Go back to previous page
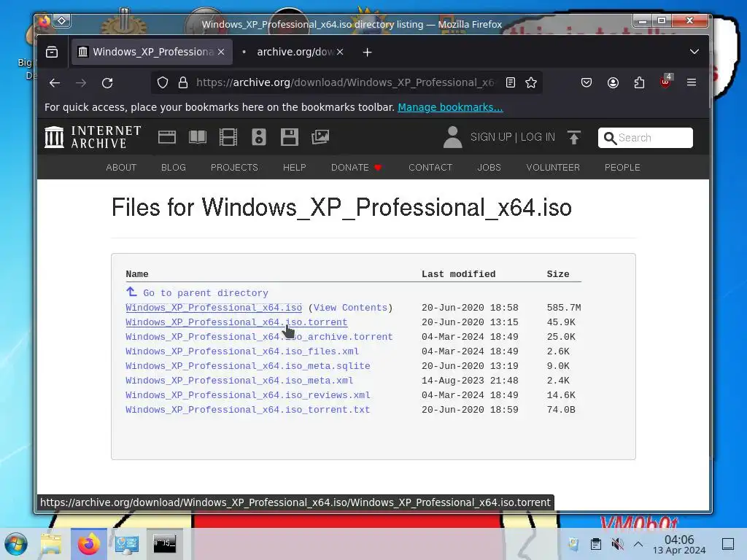 (x=54, y=83)
